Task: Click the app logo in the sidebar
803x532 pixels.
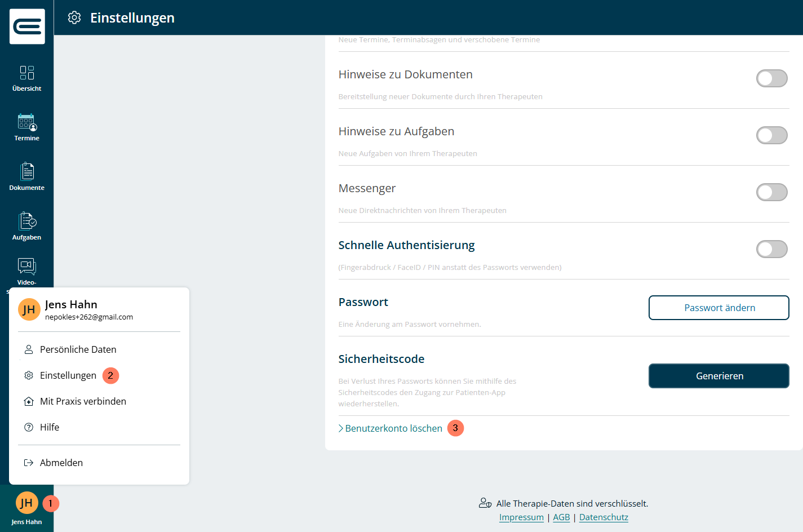Action: (27, 26)
